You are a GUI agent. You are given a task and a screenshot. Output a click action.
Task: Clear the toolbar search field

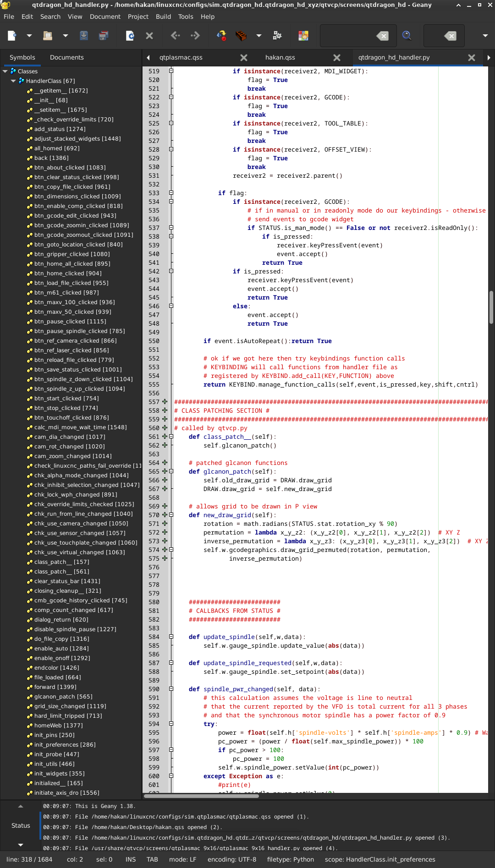click(383, 36)
